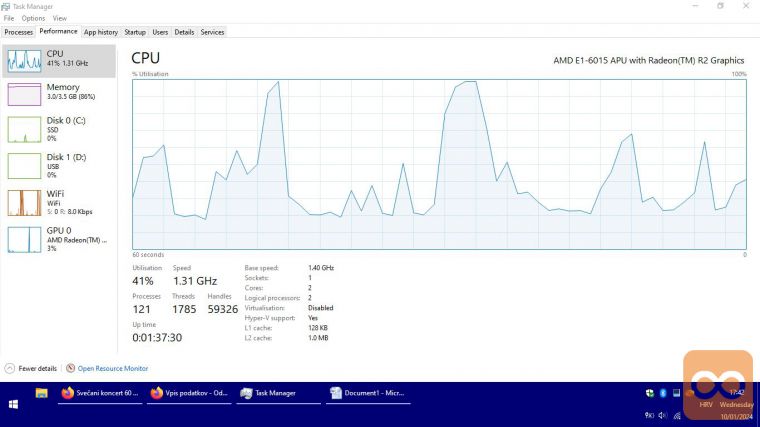Viewport: 760px width, 427px height.
Task: Click the Virtualisation Disabled value
Action: 320,308
